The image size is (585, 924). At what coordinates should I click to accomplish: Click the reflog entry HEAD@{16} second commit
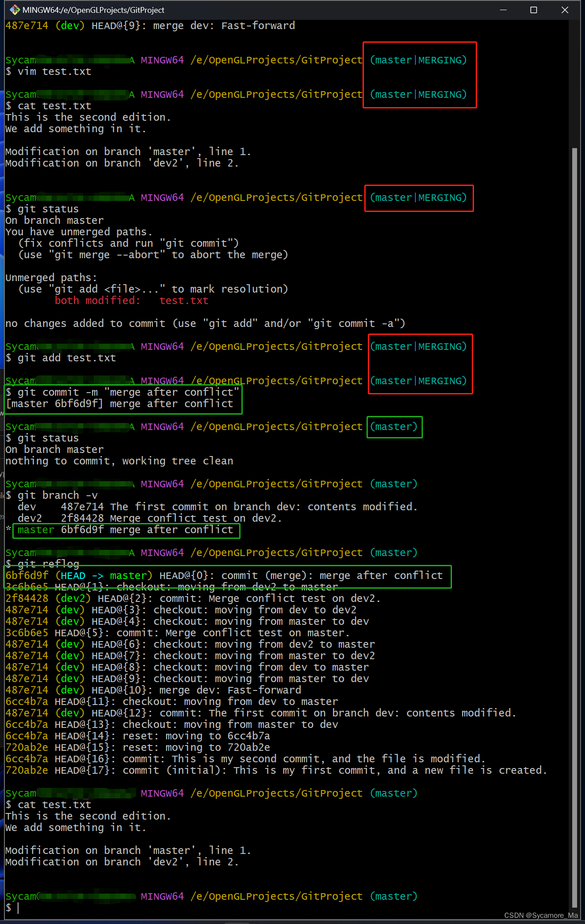click(x=245, y=759)
